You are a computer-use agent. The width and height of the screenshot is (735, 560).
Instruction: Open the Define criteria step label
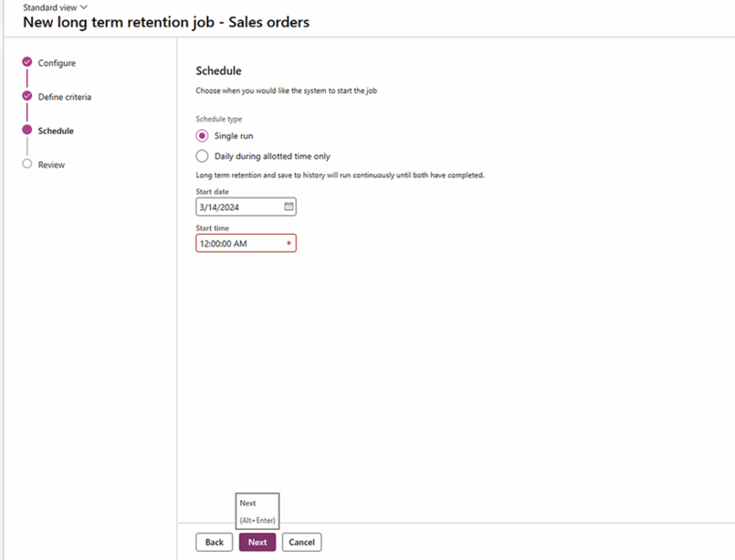click(65, 97)
